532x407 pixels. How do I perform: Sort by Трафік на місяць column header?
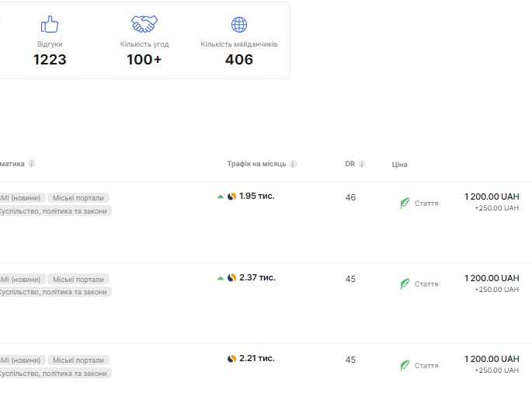pyautogui.click(x=256, y=164)
